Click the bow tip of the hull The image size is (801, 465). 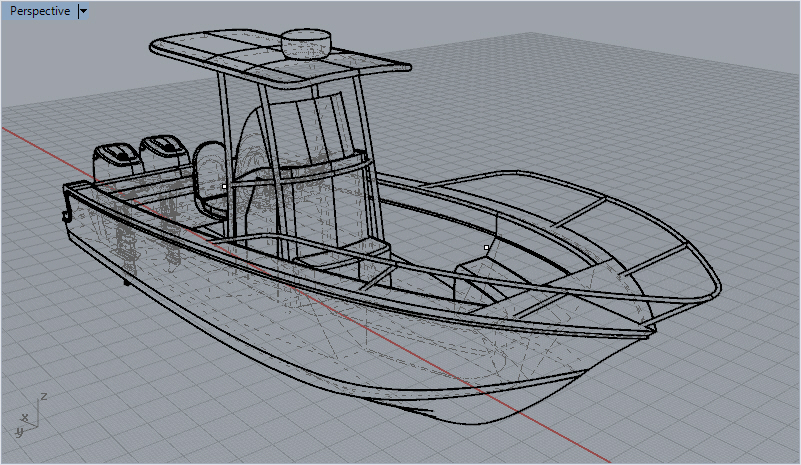click(652, 328)
